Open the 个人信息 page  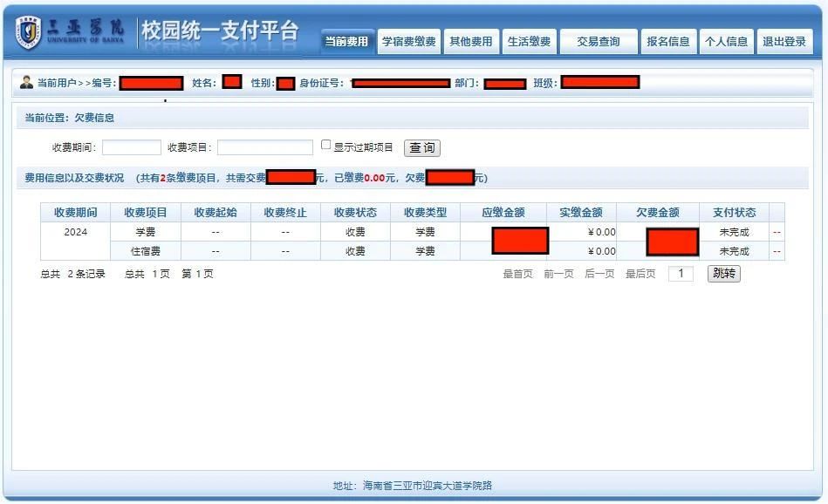click(726, 40)
